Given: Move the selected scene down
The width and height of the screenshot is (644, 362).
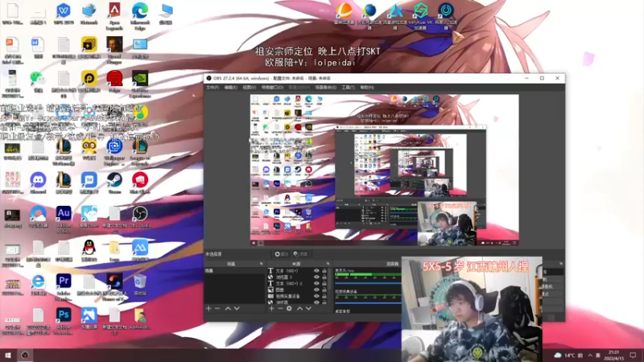Looking at the screenshot, I should [237, 308].
